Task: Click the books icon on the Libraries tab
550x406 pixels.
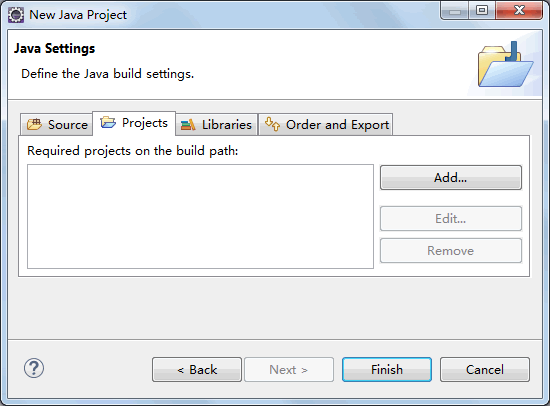Action: click(x=188, y=125)
